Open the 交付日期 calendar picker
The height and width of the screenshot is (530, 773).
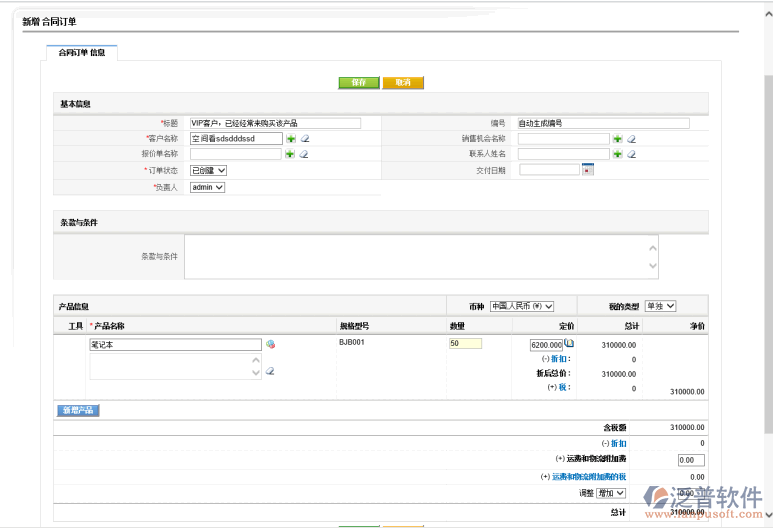588,170
